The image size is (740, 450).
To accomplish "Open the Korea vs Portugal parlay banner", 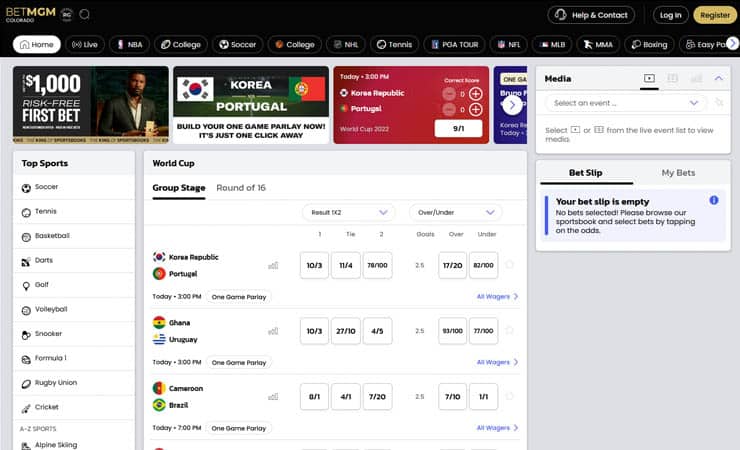I will click(251, 105).
